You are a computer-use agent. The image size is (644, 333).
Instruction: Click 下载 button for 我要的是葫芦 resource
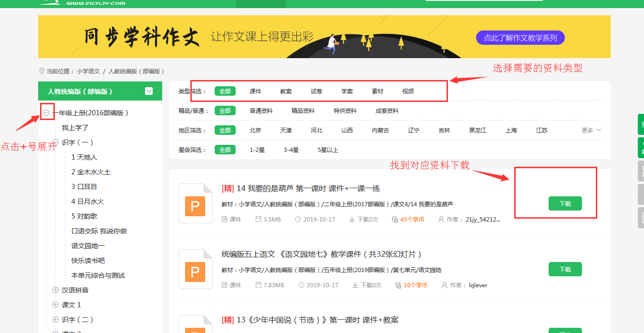[x=565, y=203]
